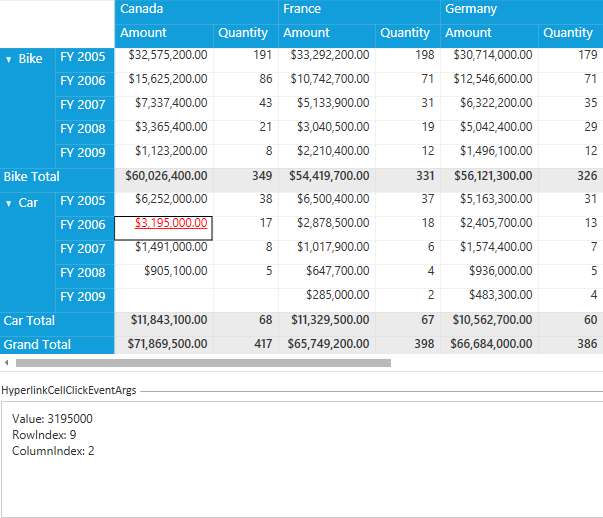Click the $5,133,900.00 cell
The width and height of the screenshot is (603, 518).
click(x=327, y=108)
